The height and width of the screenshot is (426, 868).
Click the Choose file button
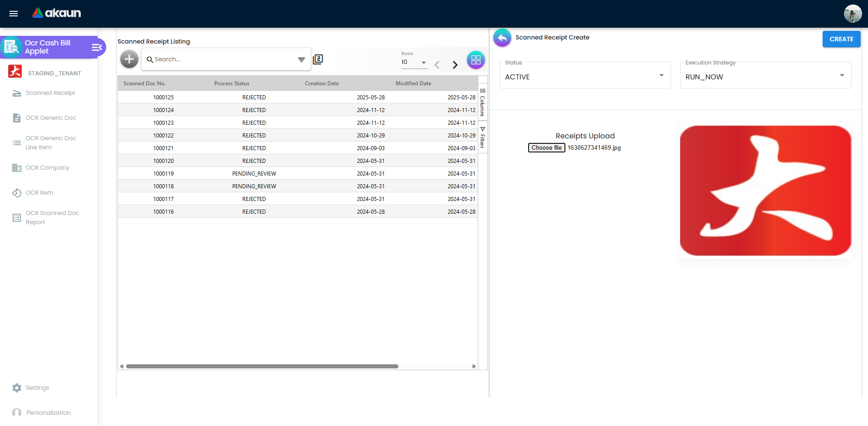[x=546, y=147]
